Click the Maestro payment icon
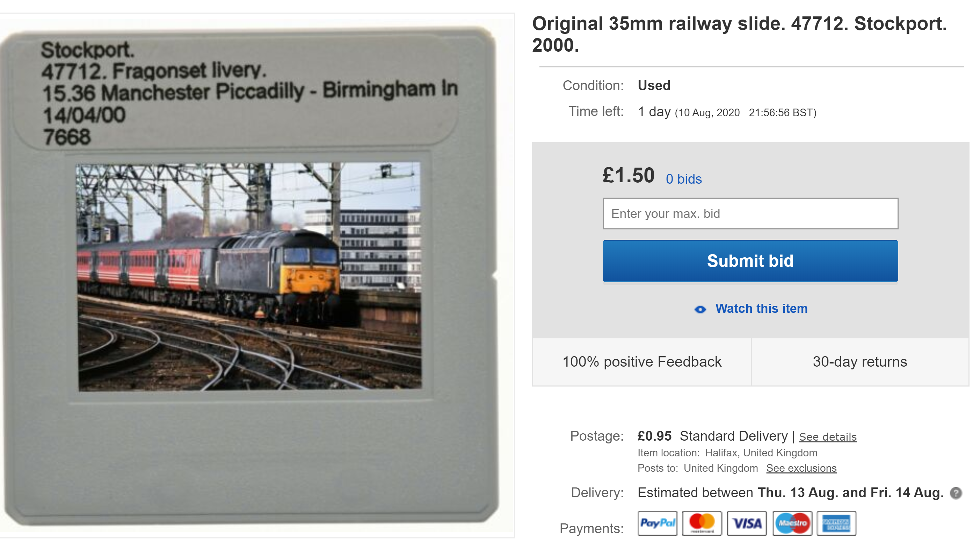The image size is (980, 544). 792,523
